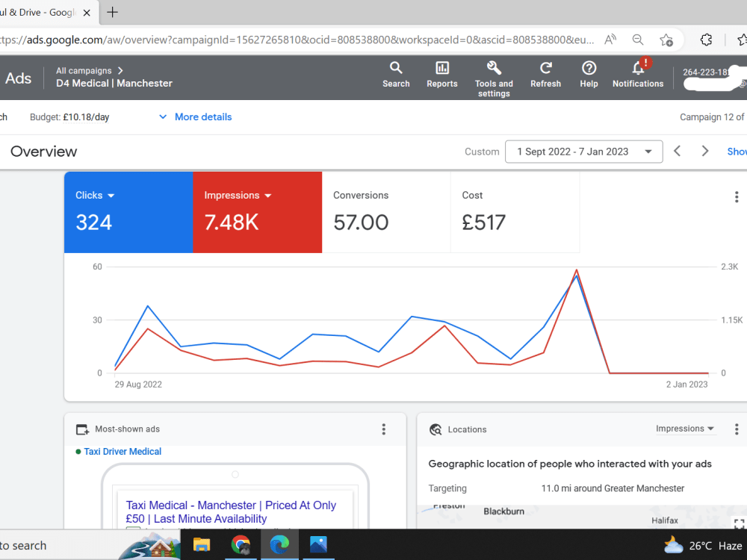Click the Google Ads logo text
The height and width of the screenshot is (560, 747).
pyautogui.click(x=18, y=78)
